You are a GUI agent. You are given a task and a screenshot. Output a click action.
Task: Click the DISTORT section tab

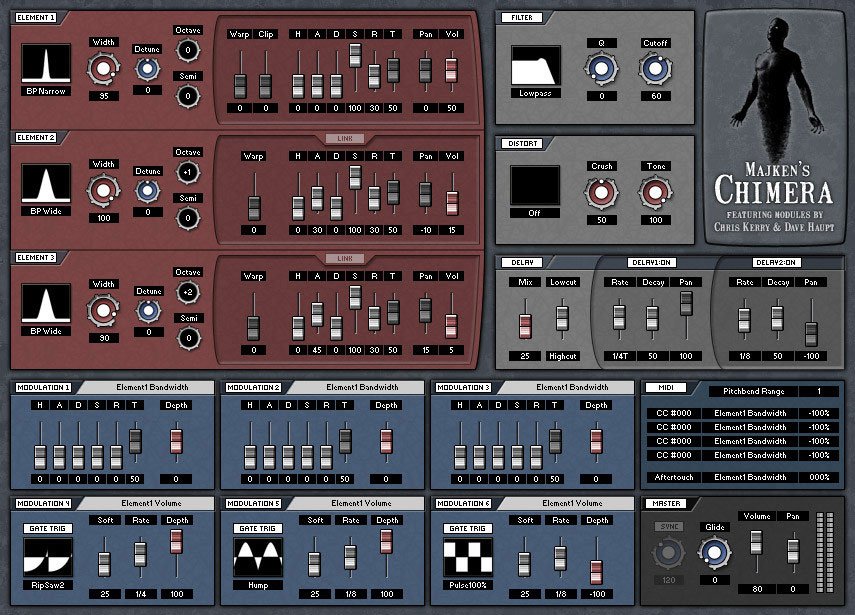click(522, 143)
